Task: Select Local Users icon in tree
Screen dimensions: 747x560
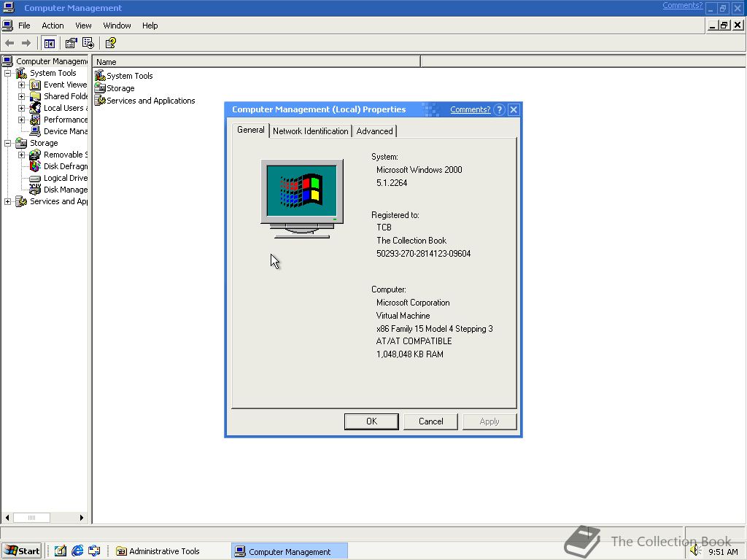Action: click(x=35, y=108)
